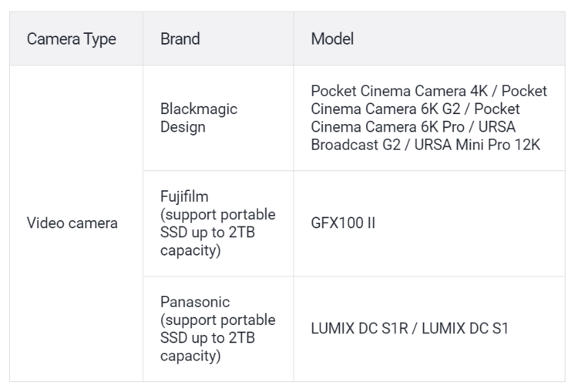Click the LUMIX DC S1R model
The image size is (578, 392).
click(x=355, y=329)
